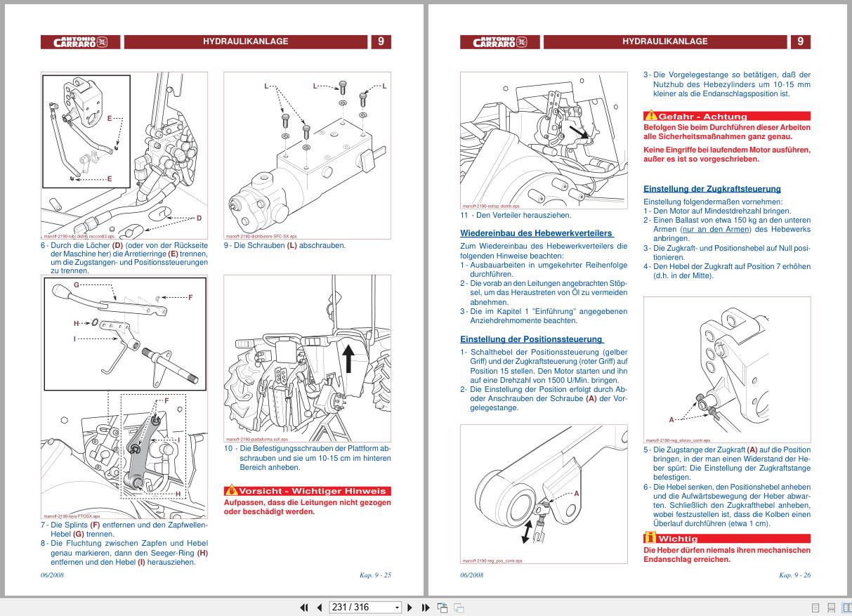852x616 pixels.
Task: Open the page number dropdown arrow
Action: 397,608
